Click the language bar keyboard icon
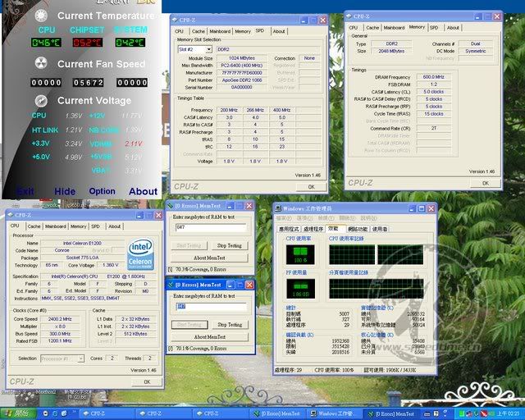This screenshot has height=420, width=525. [x=427, y=414]
